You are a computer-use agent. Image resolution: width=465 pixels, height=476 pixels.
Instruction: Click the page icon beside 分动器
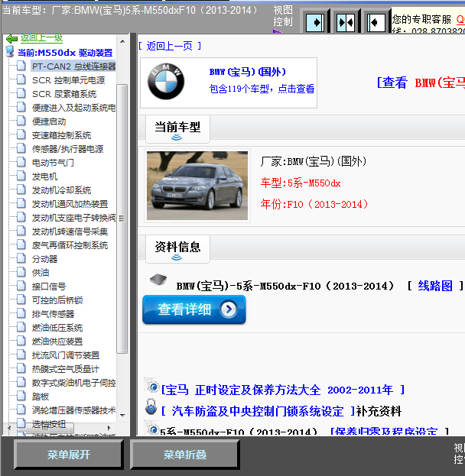[x=21, y=258]
